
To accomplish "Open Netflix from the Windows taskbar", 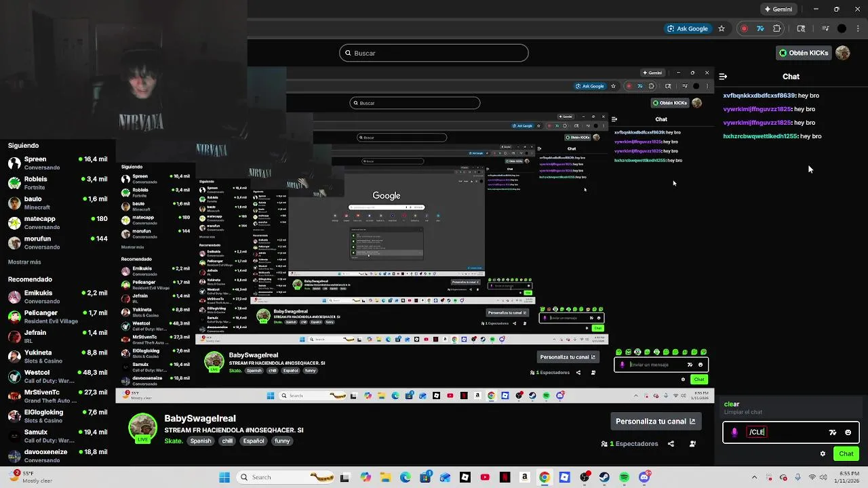I will click(505, 477).
